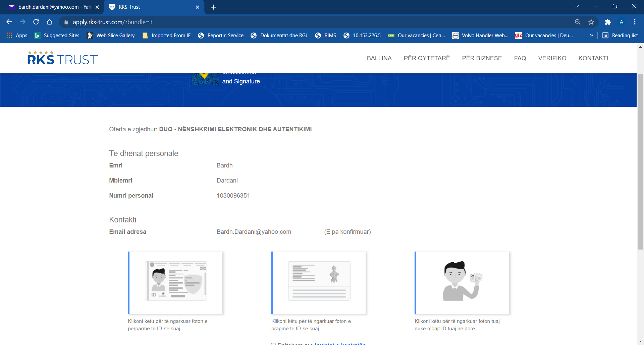
Task: Open a new browser tab
Action: (x=213, y=7)
